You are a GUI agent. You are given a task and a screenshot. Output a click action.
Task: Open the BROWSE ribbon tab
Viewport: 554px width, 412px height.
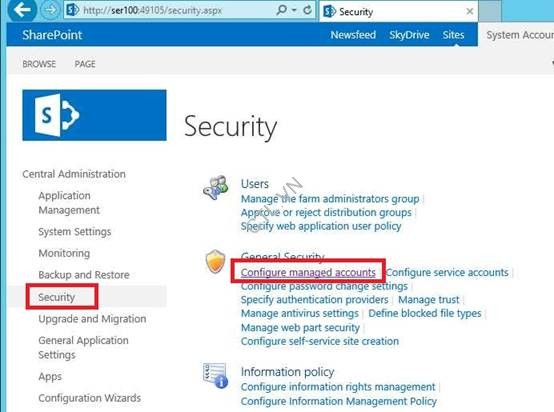39,64
